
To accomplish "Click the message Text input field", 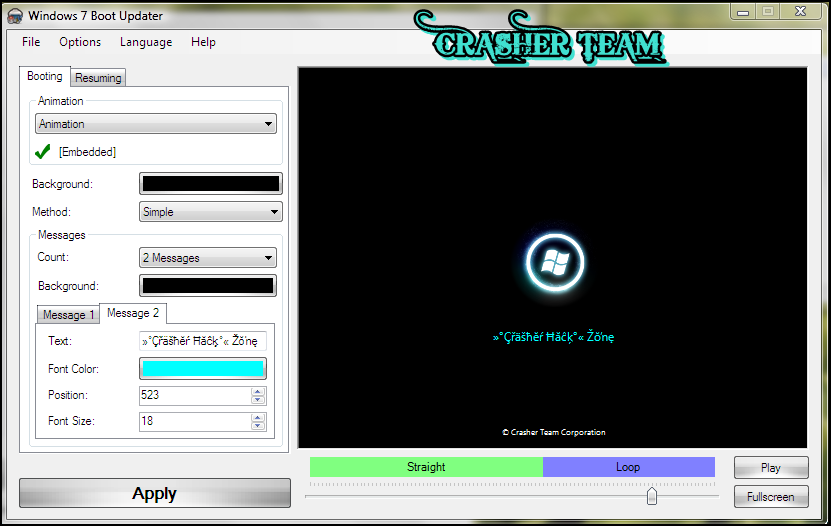I will coord(202,341).
